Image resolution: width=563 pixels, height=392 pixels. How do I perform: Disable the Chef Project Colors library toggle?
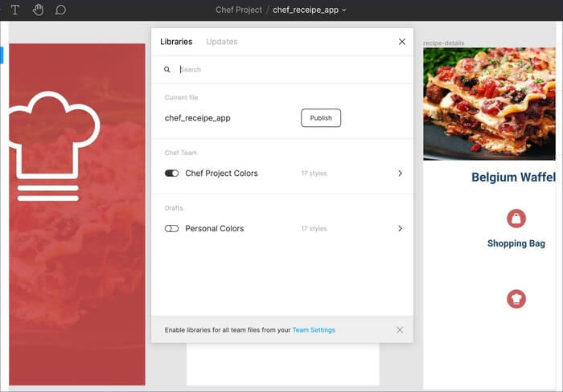(x=171, y=174)
